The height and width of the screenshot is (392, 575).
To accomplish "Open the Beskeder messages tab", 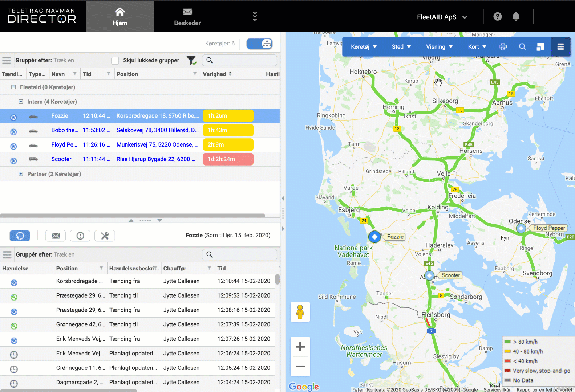I will point(187,17).
